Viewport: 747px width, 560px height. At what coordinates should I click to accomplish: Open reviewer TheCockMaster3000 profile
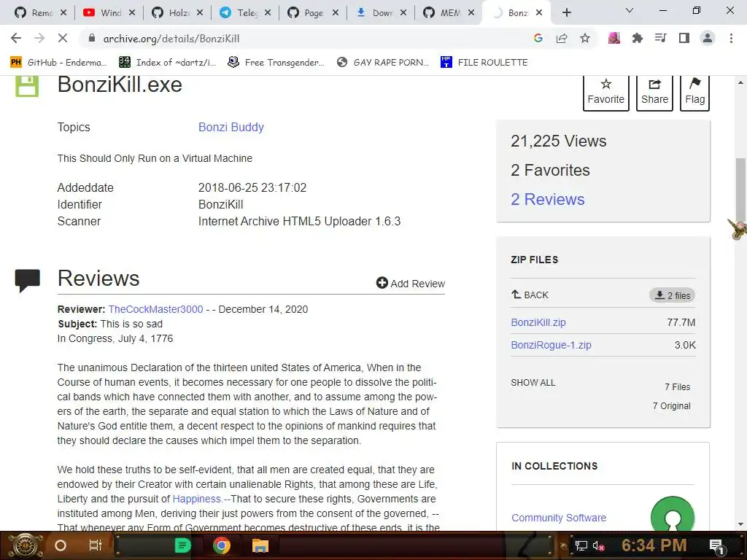pyautogui.click(x=155, y=309)
